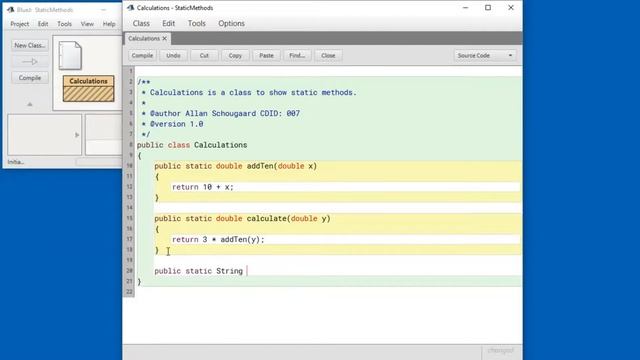Click the BlueJ icon in editor title bar
The height and width of the screenshot is (360, 640).
[x=131, y=8]
